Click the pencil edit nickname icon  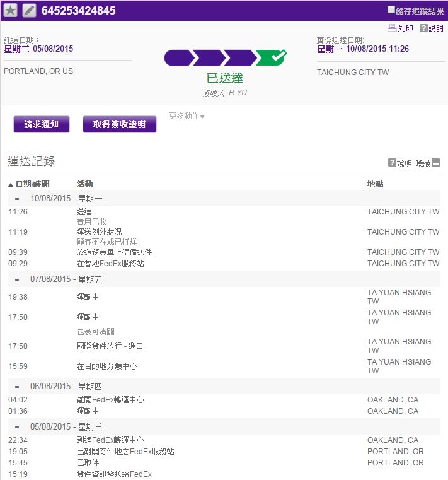pyautogui.click(x=30, y=11)
